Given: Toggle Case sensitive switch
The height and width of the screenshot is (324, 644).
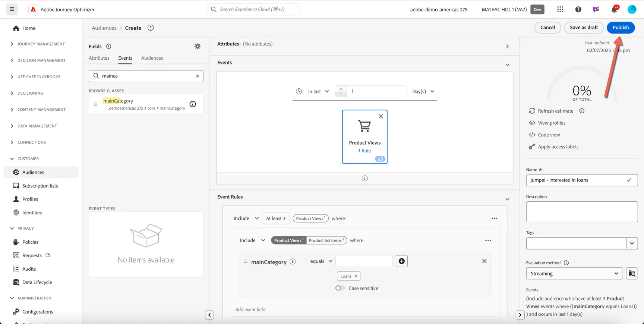Looking at the screenshot, I should click(x=340, y=288).
